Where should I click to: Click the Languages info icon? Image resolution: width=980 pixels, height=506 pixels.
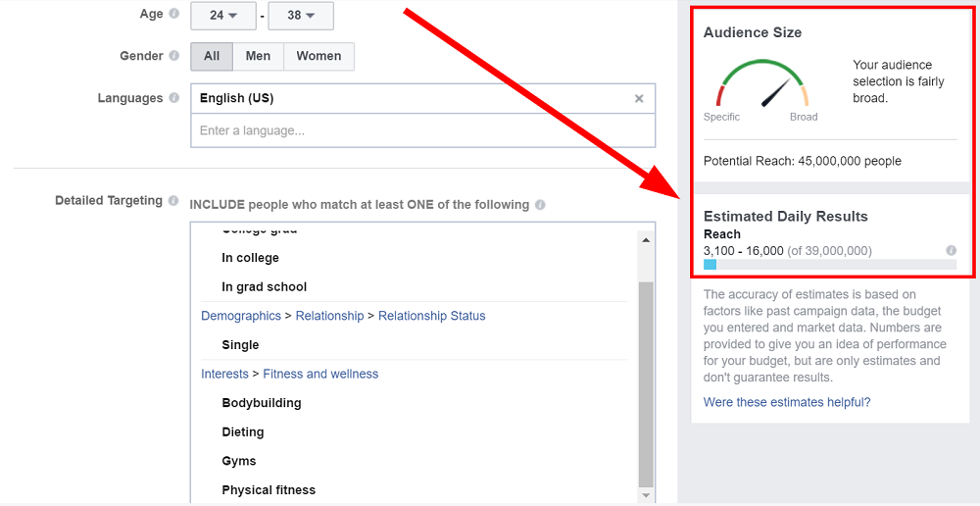[174, 98]
